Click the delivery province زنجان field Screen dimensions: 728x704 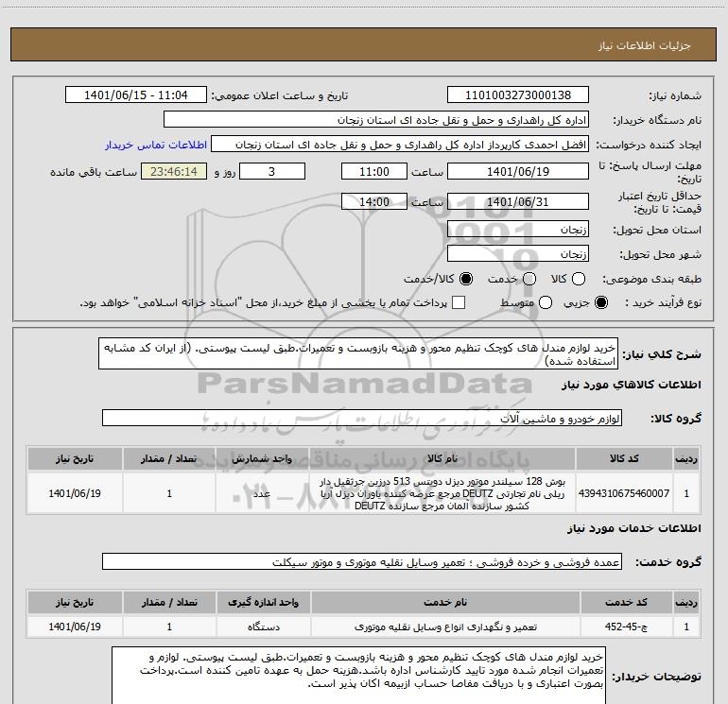(518, 229)
